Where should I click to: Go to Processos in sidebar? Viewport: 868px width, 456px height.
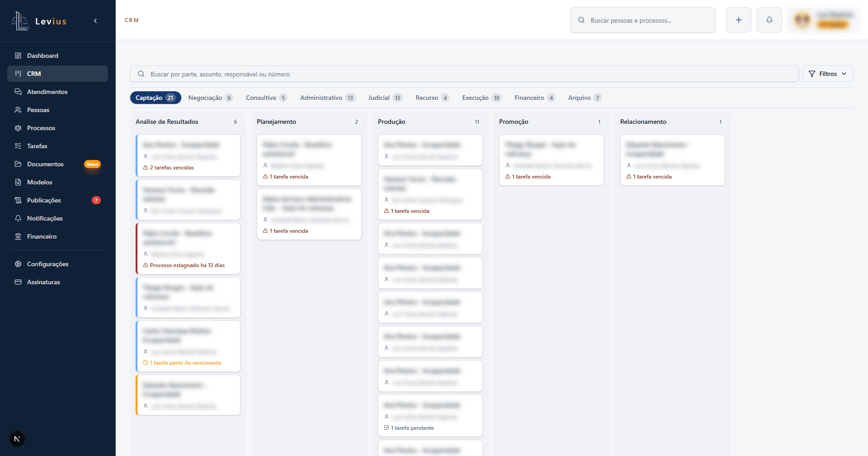[57, 128]
